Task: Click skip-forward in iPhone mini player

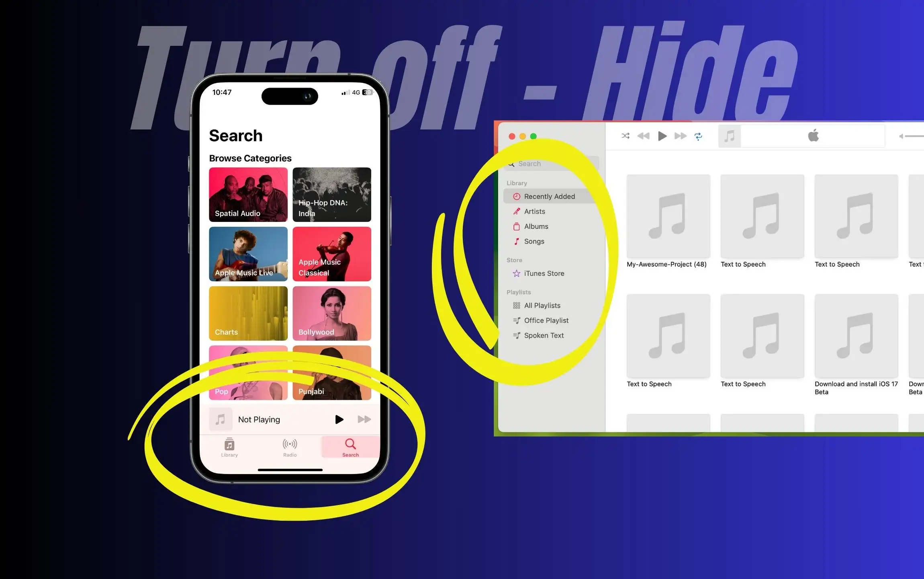Action: click(365, 419)
